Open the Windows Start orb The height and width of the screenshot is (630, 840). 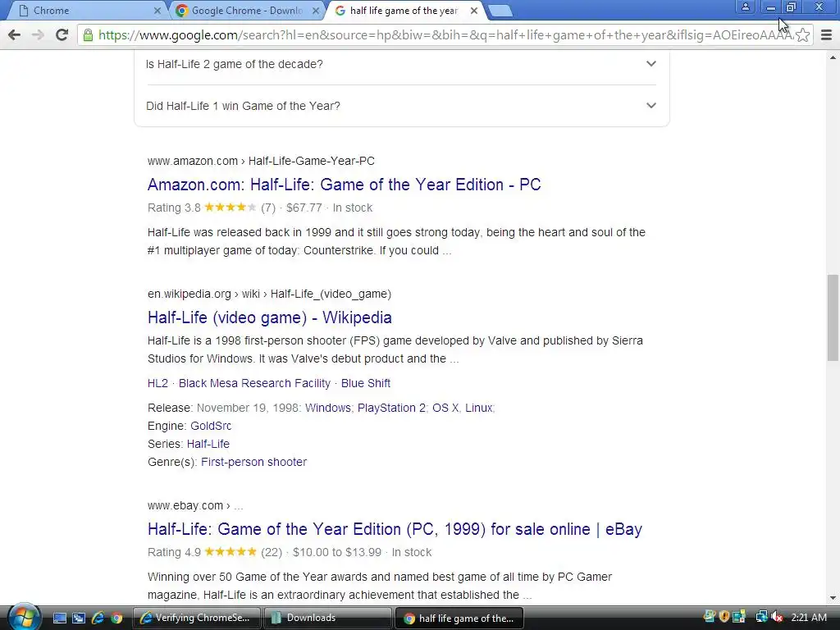[x=24, y=617]
